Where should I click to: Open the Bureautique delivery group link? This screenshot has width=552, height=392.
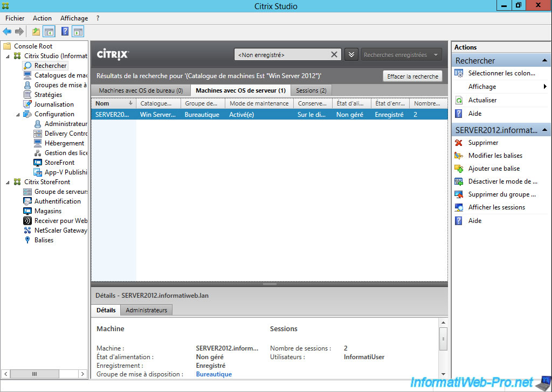pyautogui.click(x=213, y=374)
